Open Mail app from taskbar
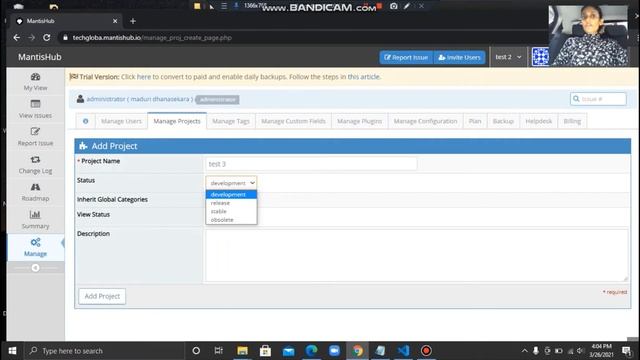640x360 pixels. [x=289, y=351]
